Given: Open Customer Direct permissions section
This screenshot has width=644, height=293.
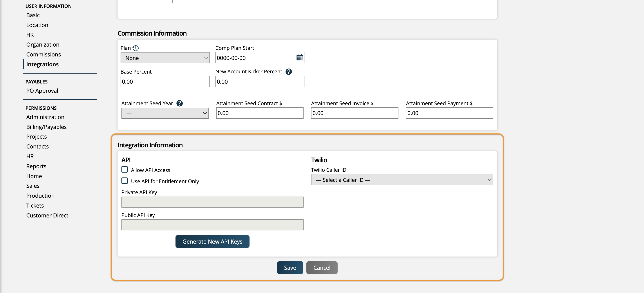Looking at the screenshot, I should click(x=47, y=215).
